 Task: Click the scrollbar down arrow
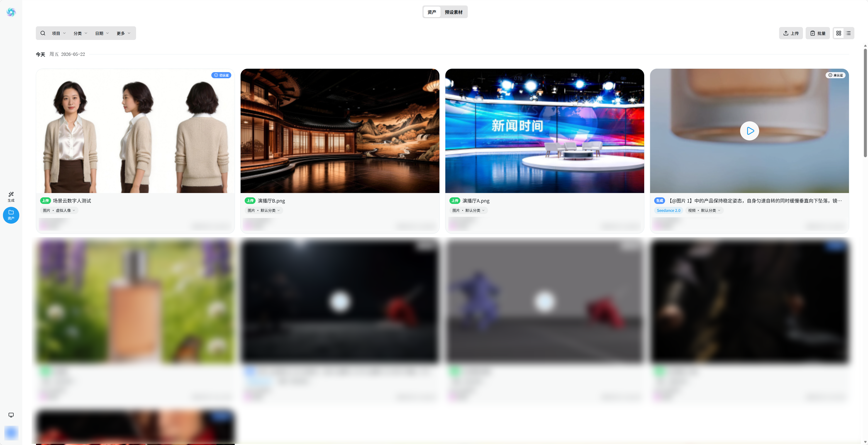[865, 442]
